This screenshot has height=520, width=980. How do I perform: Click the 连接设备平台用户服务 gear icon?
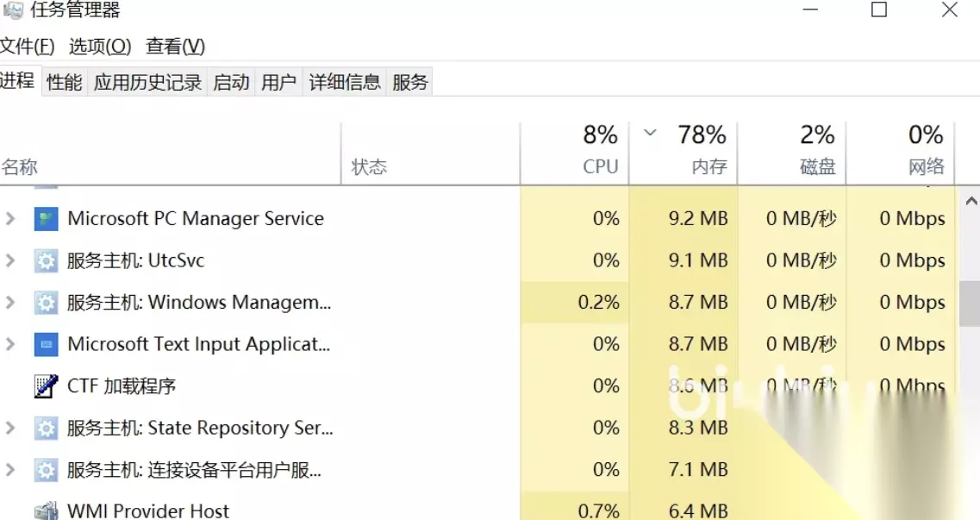[46, 470]
